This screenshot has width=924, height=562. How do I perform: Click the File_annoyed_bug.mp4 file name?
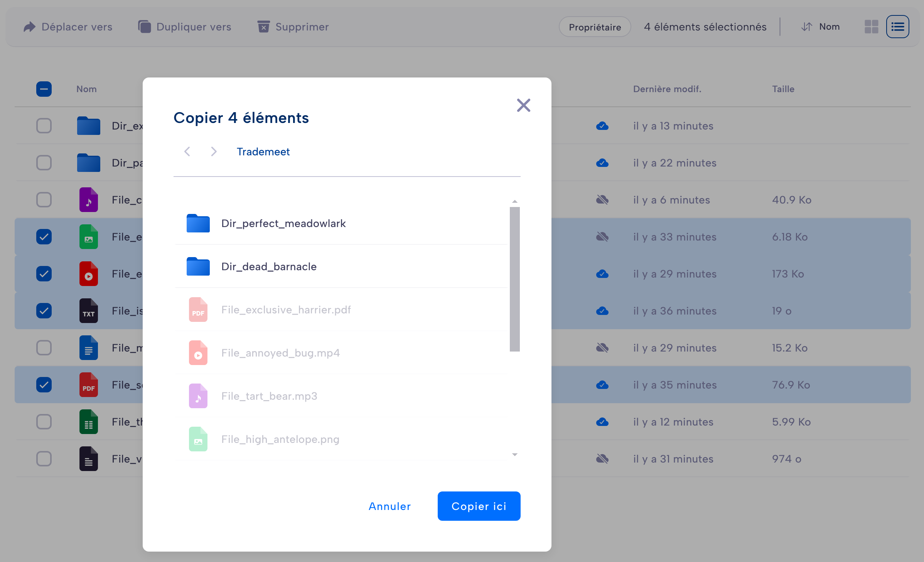click(280, 353)
